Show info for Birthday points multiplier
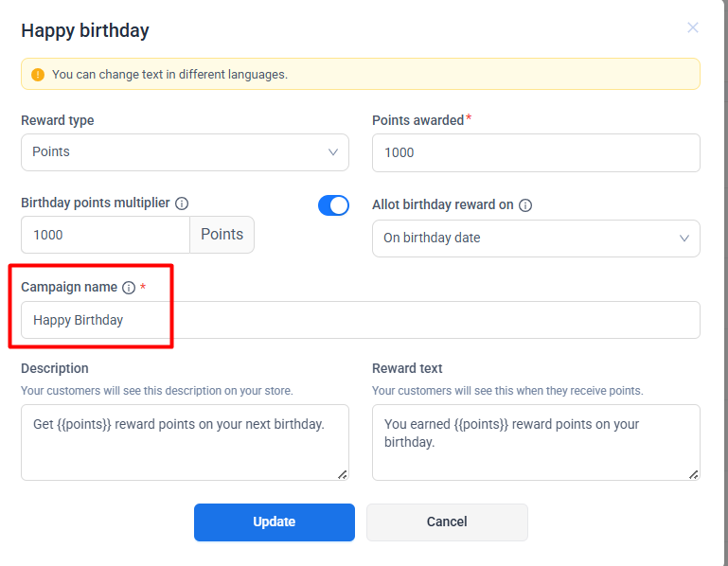The height and width of the screenshot is (566, 728). [x=182, y=203]
